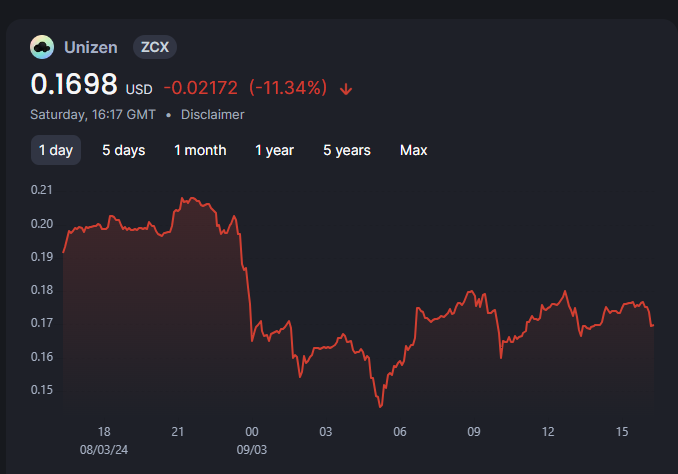Screen dimensions: 678x474
Task: Click the Unizen cloud logo icon
Action: click(42, 47)
